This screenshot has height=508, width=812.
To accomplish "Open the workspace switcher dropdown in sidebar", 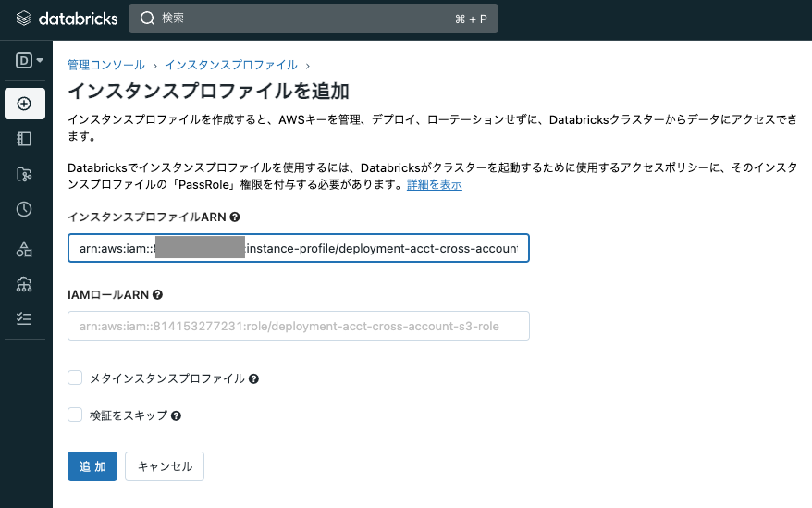I will (29, 60).
